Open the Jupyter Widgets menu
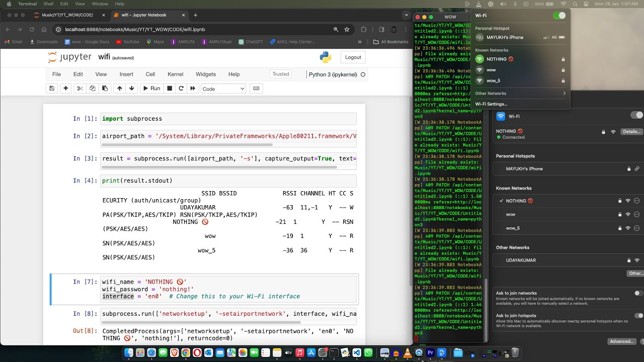The height and width of the screenshot is (362, 644). point(206,74)
